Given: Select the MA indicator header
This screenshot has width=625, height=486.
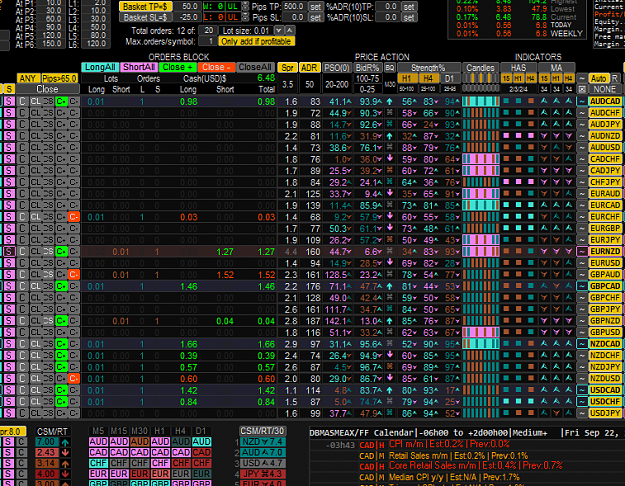Looking at the screenshot, I should (x=556, y=68).
